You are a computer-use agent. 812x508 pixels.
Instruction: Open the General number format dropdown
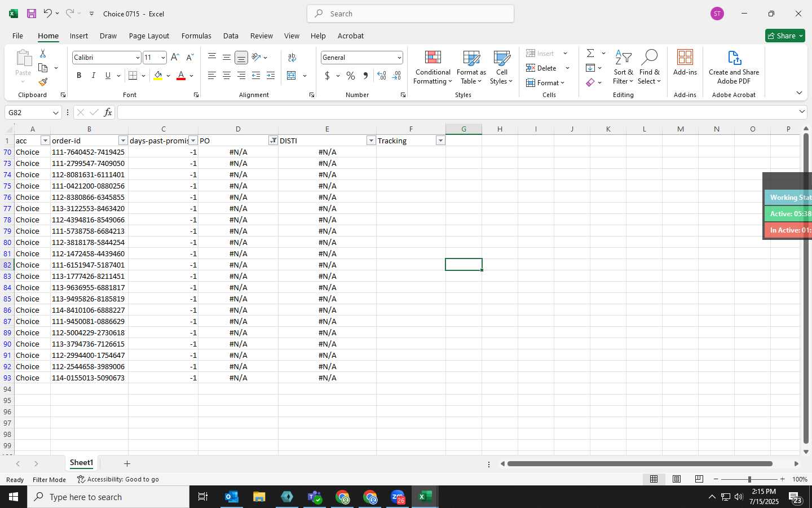pos(399,58)
